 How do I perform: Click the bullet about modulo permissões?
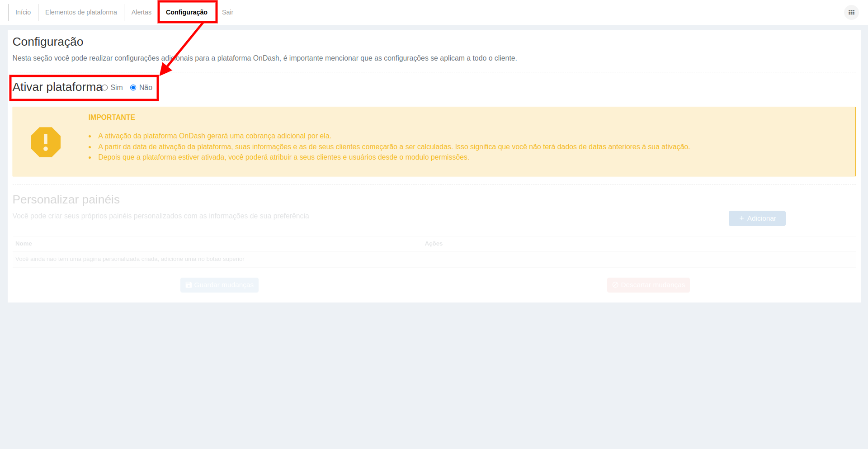coord(283,157)
